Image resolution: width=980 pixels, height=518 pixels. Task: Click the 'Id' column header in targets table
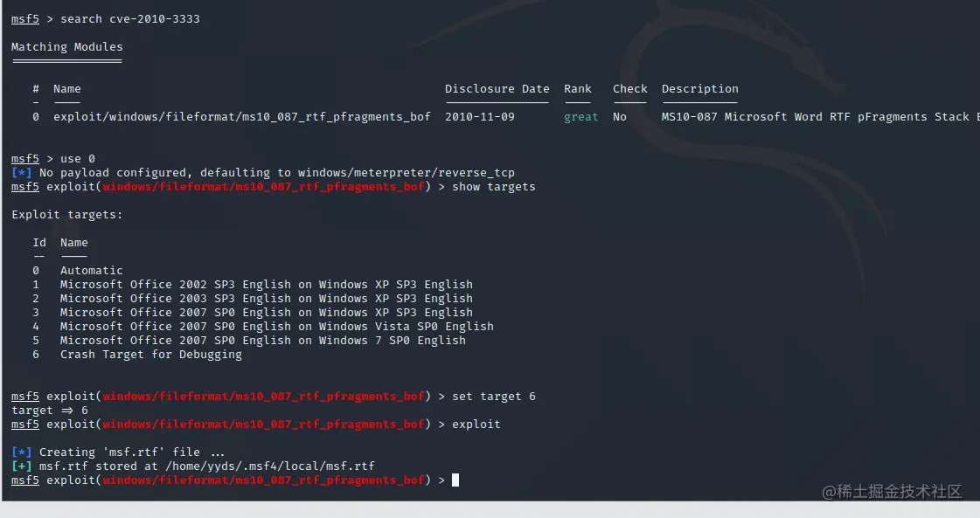coord(39,243)
